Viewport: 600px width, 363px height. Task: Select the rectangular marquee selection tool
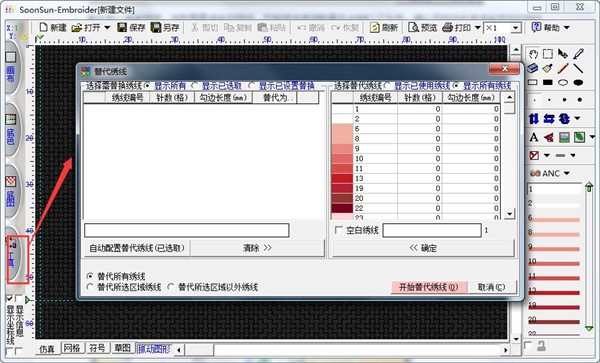pos(548,54)
